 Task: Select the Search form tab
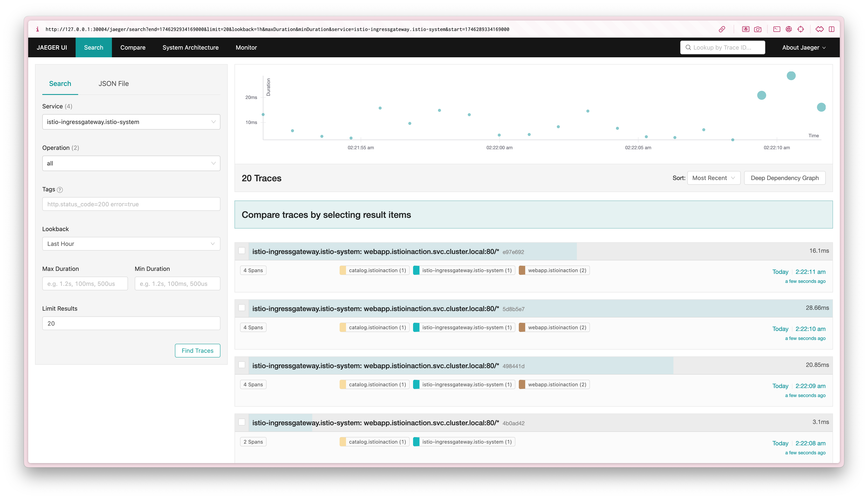pyautogui.click(x=60, y=84)
